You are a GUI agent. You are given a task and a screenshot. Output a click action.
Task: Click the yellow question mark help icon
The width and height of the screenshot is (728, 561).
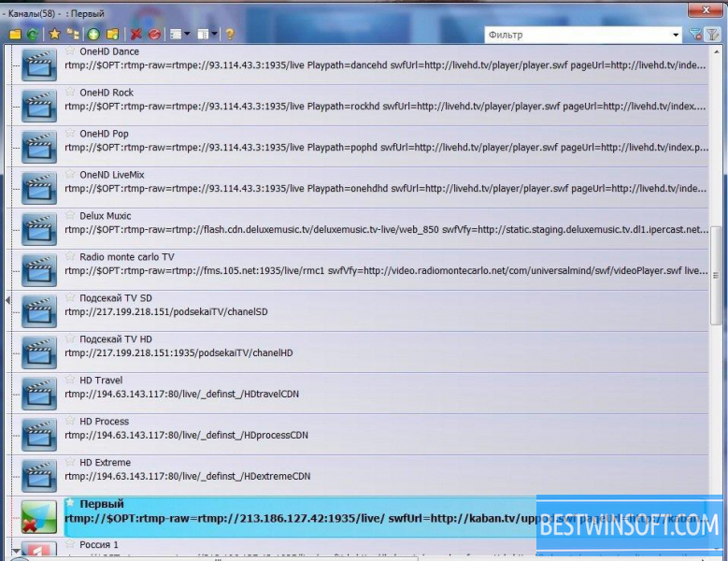(x=230, y=35)
